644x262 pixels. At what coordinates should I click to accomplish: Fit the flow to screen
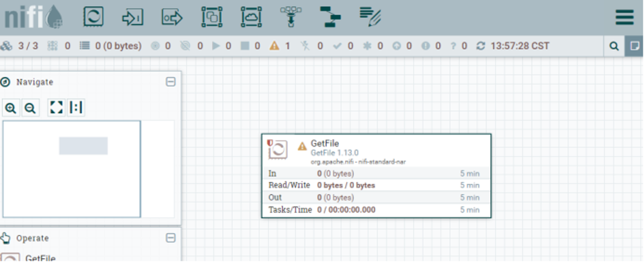point(56,107)
